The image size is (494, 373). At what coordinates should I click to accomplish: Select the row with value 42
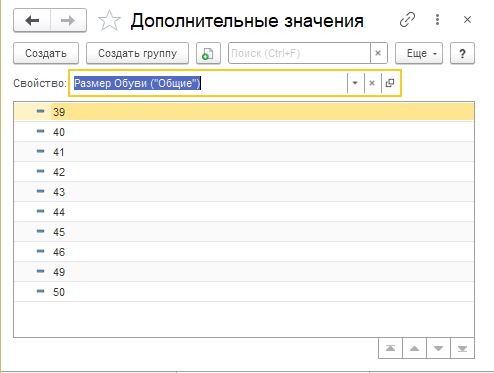pyautogui.click(x=244, y=172)
